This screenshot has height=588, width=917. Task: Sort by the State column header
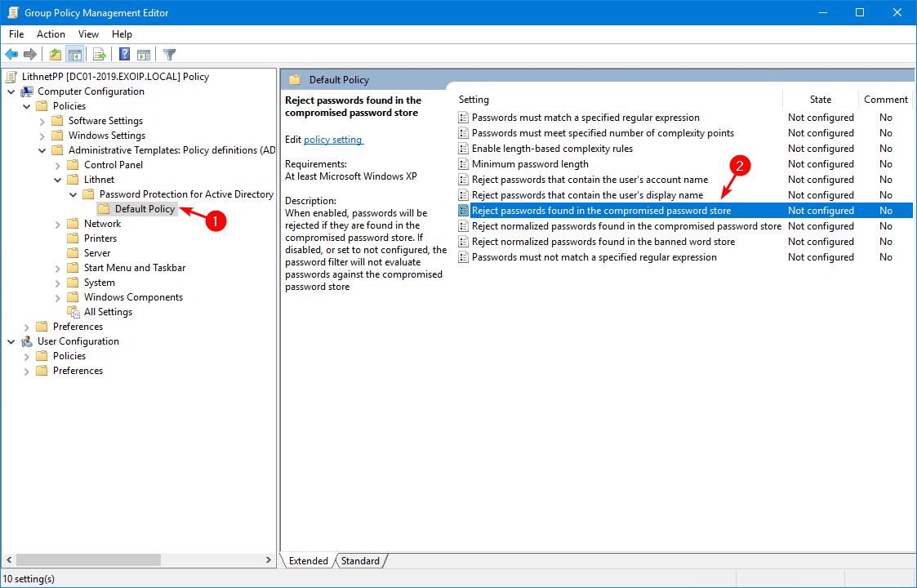click(821, 100)
